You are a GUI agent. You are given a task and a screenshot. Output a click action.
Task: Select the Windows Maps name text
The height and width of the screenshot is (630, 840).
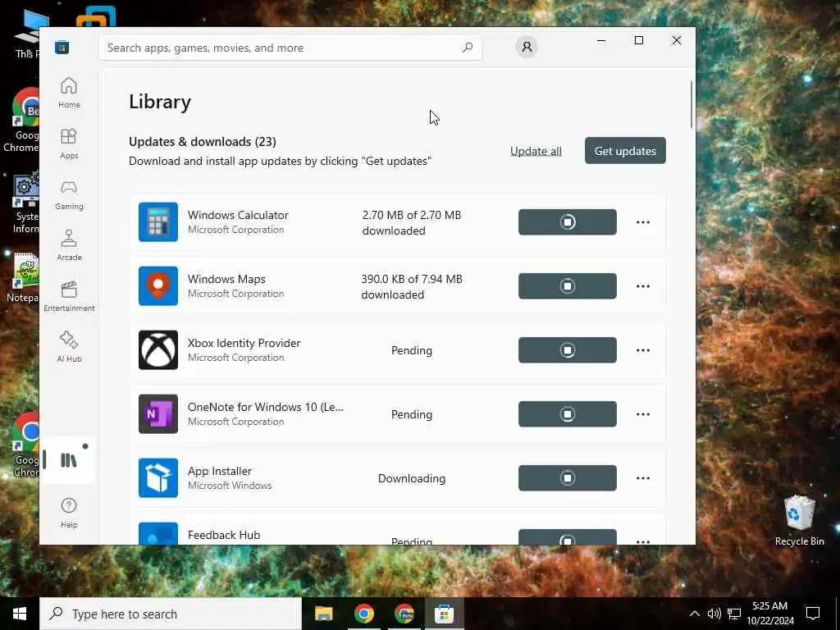tap(226, 279)
